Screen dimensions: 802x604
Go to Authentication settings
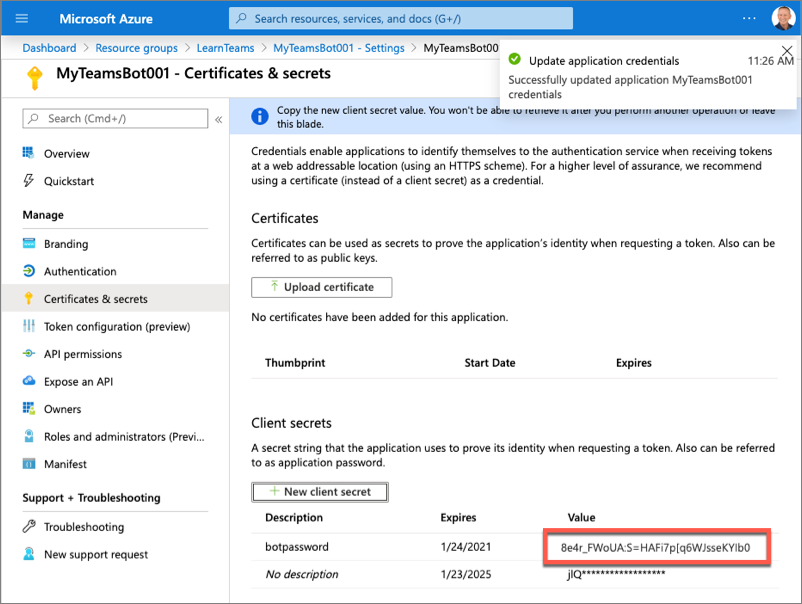point(80,272)
